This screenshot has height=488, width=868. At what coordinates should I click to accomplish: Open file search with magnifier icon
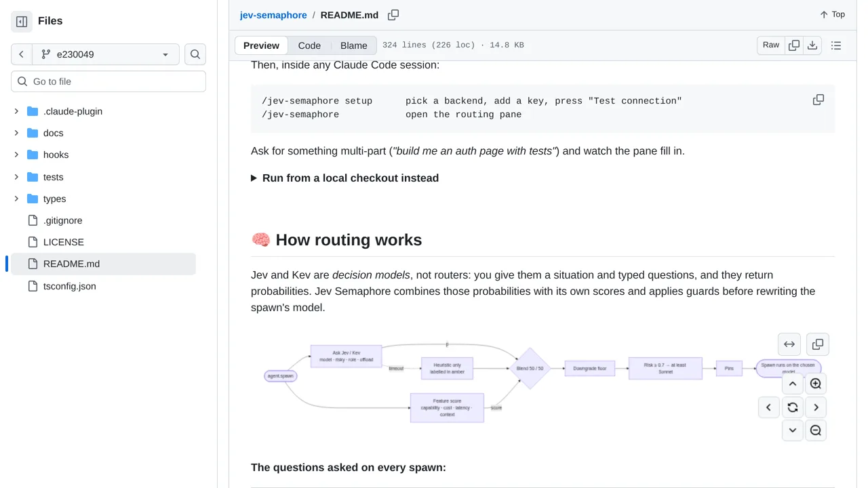(195, 54)
